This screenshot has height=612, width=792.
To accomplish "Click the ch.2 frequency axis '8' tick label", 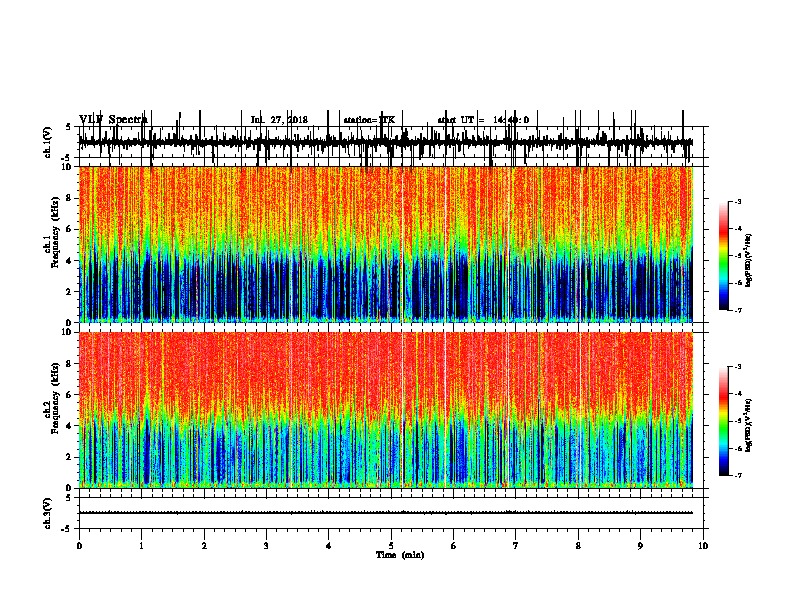I will pos(69,364).
